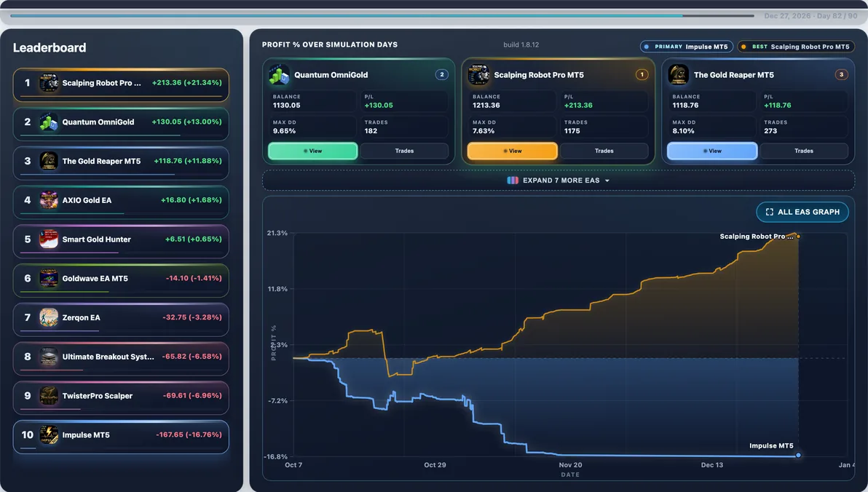Viewport: 868px width, 492px height.
Task: Select AXIO Gold EA leaderboard name
Action: pos(87,200)
